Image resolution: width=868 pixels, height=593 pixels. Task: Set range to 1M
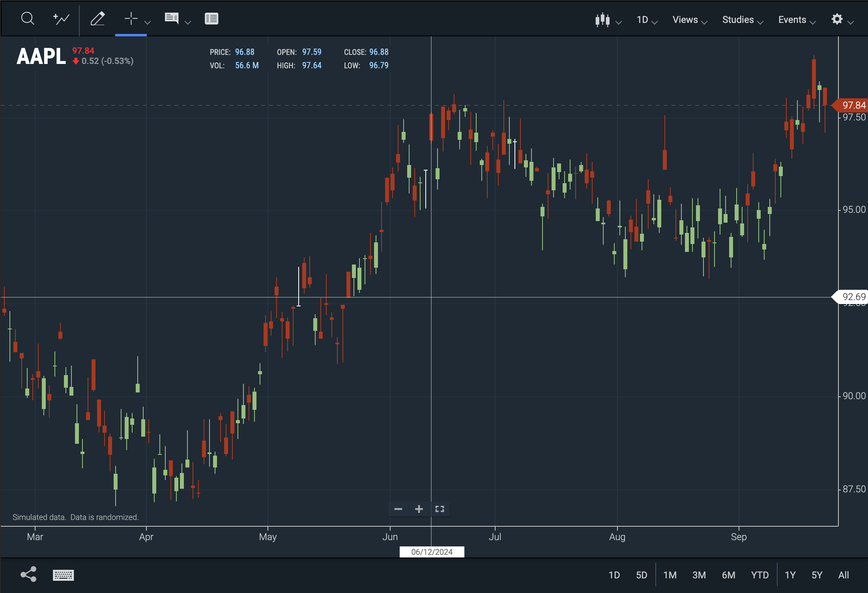click(x=670, y=575)
